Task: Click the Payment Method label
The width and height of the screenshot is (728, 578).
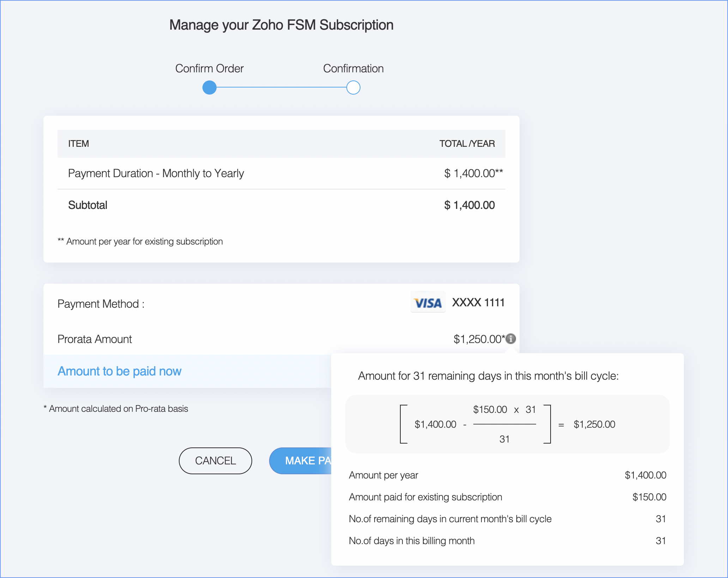Action: click(101, 304)
